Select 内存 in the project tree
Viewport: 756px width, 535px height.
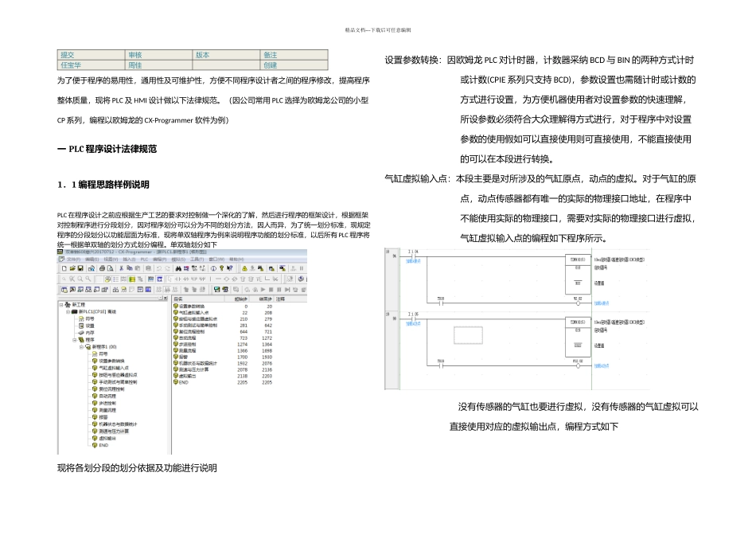click(90, 333)
